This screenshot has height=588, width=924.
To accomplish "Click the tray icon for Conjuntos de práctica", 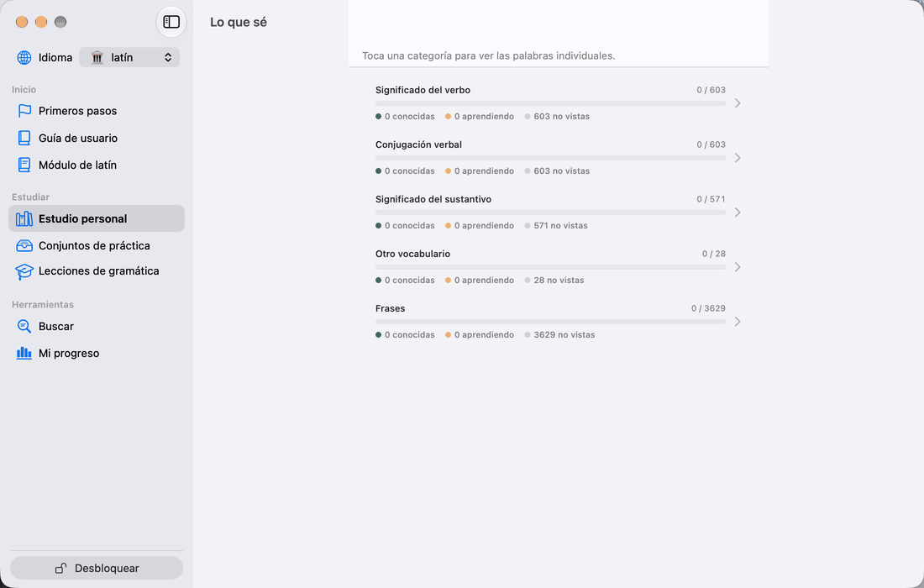I will point(24,245).
